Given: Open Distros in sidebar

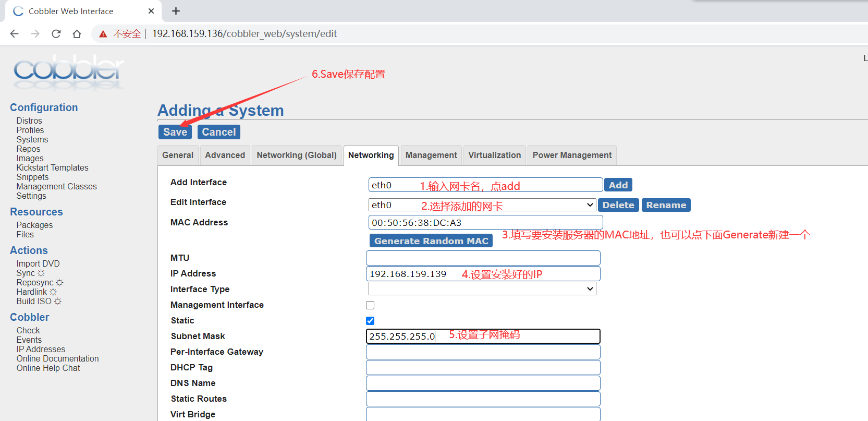Looking at the screenshot, I should 29,121.
